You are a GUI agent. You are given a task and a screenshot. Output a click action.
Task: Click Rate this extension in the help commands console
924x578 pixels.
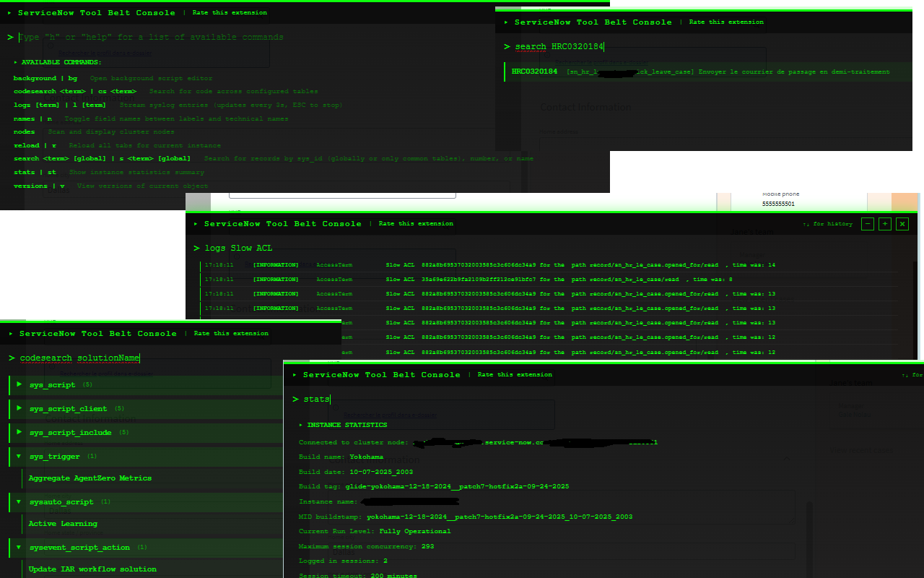(x=230, y=13)
